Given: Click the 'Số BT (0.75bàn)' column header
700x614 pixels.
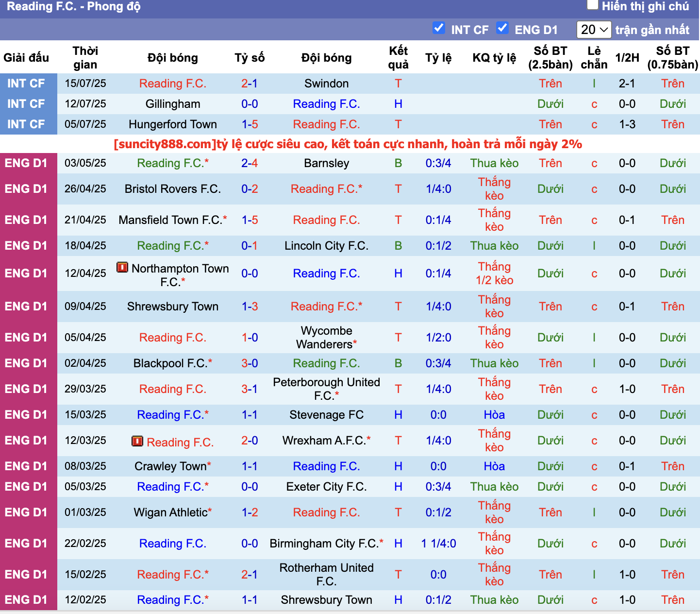Looking at the screenshot, I should pos(673,58).
